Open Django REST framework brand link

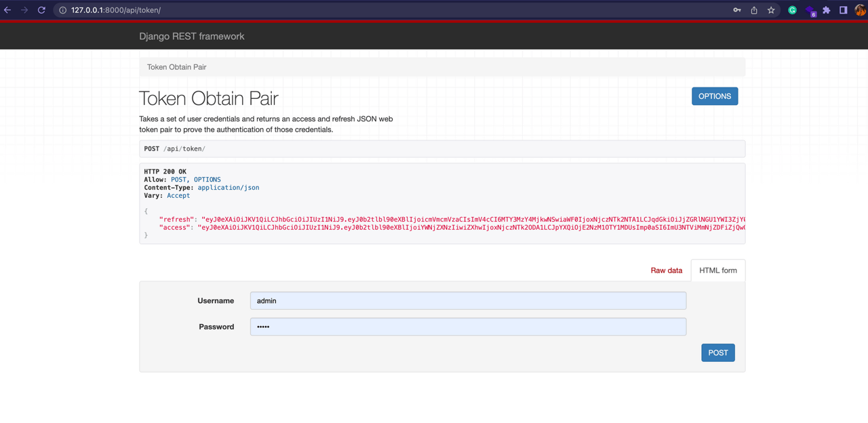click(192, 37)
